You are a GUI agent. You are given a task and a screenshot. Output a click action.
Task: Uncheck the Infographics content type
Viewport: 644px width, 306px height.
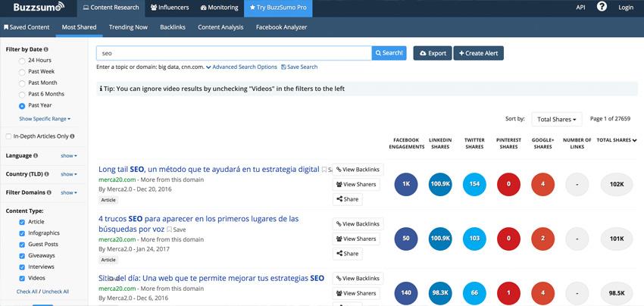[x=22, y=233]
